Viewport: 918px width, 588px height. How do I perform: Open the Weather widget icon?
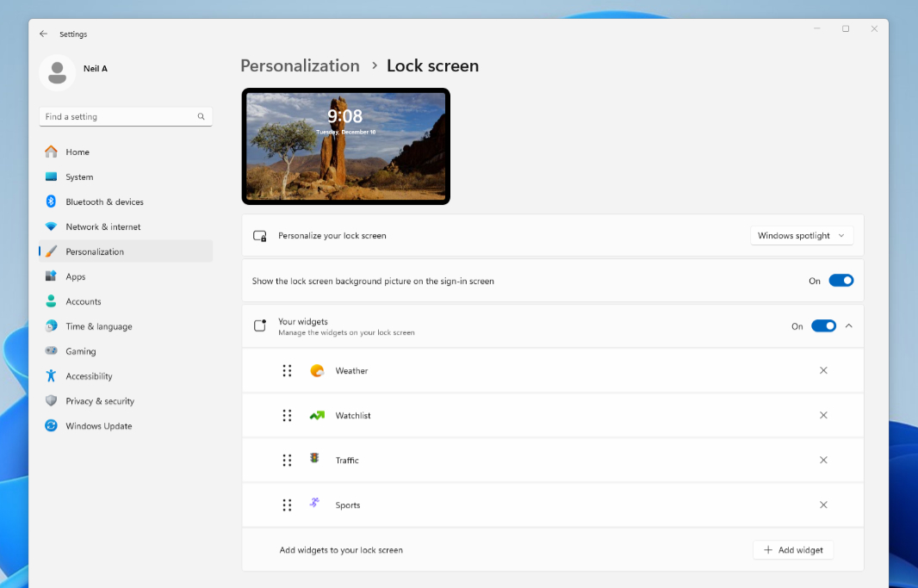[317, 370]
